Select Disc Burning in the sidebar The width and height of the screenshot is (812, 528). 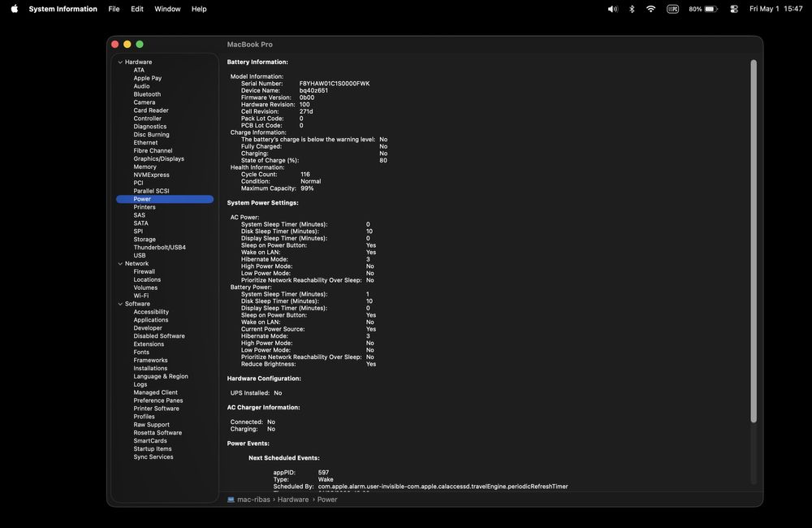[x=151, y=135]
